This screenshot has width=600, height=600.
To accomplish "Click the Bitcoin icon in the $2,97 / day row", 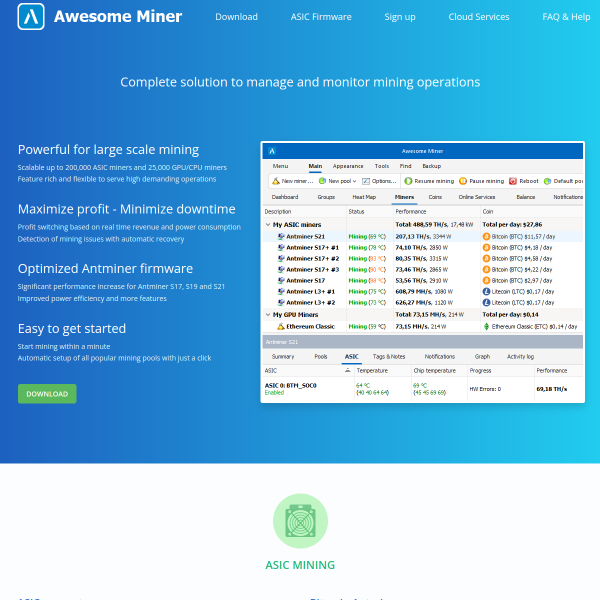I will [x=486, y=280].
